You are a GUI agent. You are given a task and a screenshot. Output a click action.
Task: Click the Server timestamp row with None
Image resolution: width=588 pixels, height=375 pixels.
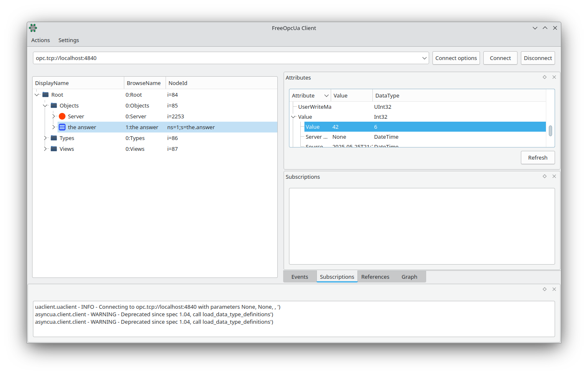pyautogui.click(x=417, y=137)
